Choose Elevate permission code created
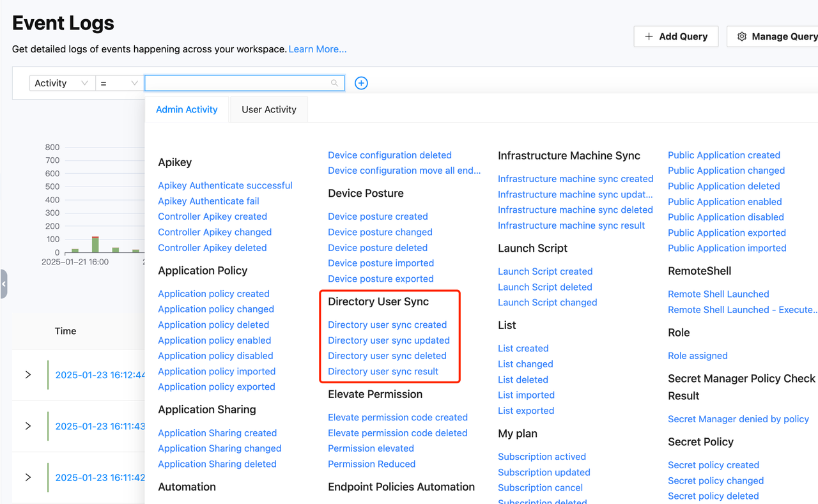Image resolution: width=818 pixels, height=504 pixels. [x=397, y=417]
